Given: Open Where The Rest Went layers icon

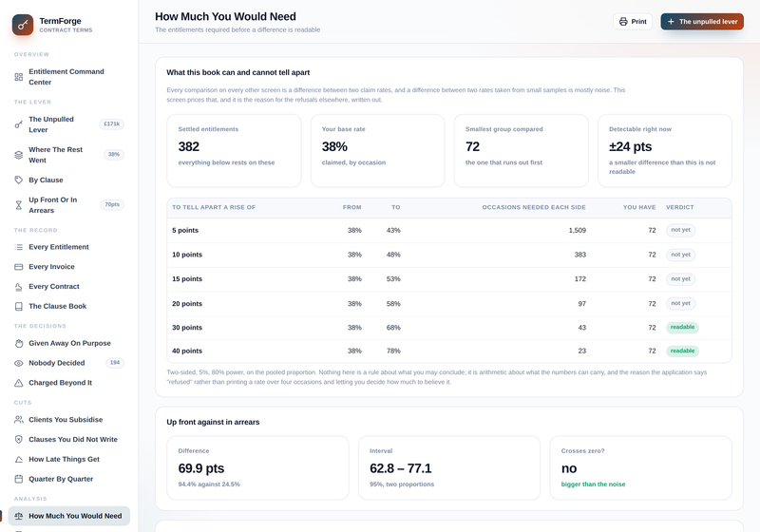Looking at the screenshot, I should pos(18,155).
